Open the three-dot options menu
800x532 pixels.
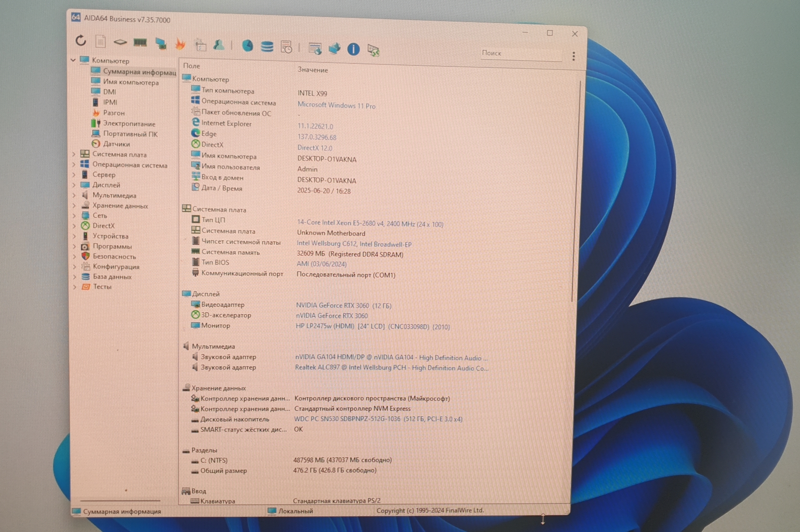point(573,56)
